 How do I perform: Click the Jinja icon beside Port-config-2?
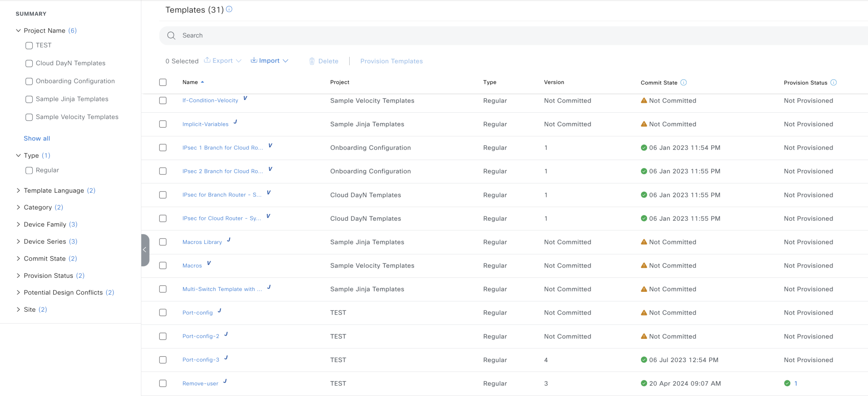click(226, 334)
